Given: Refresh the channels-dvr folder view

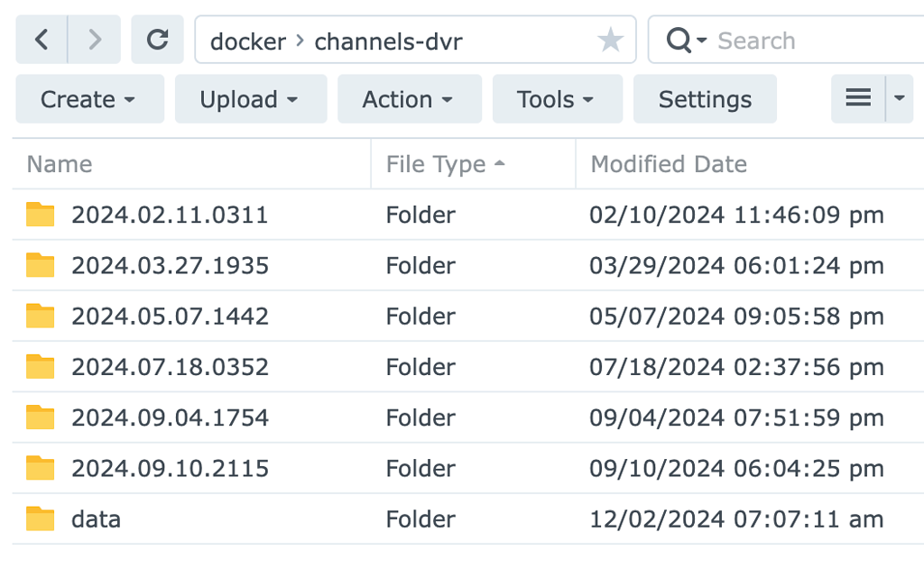Looking at the screenshot, I should [157, 40].
